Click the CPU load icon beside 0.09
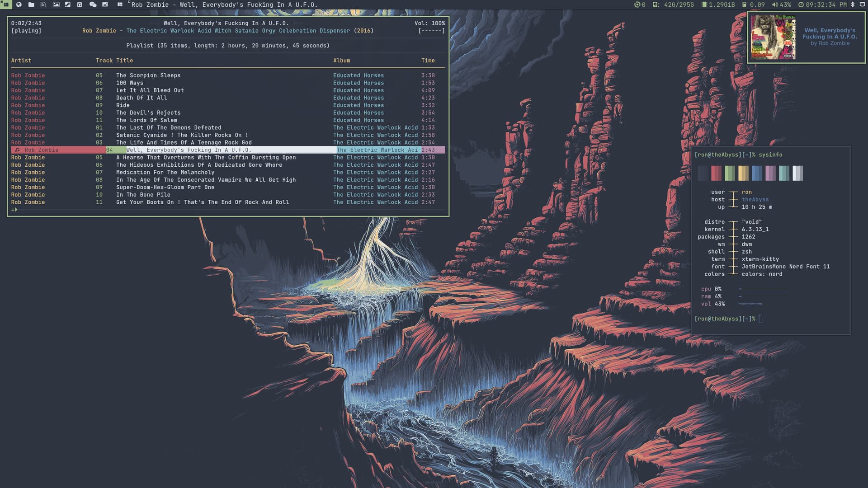 [x=744, y=5]
